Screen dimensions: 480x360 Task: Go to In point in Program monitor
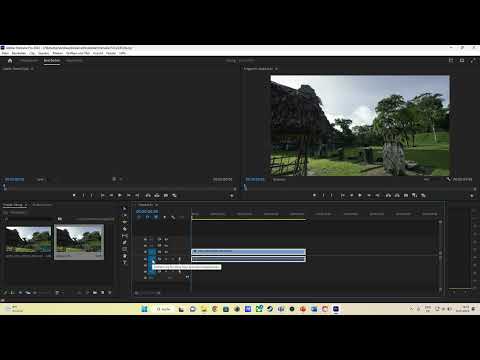pyautogui.click(x=343, y=196)
